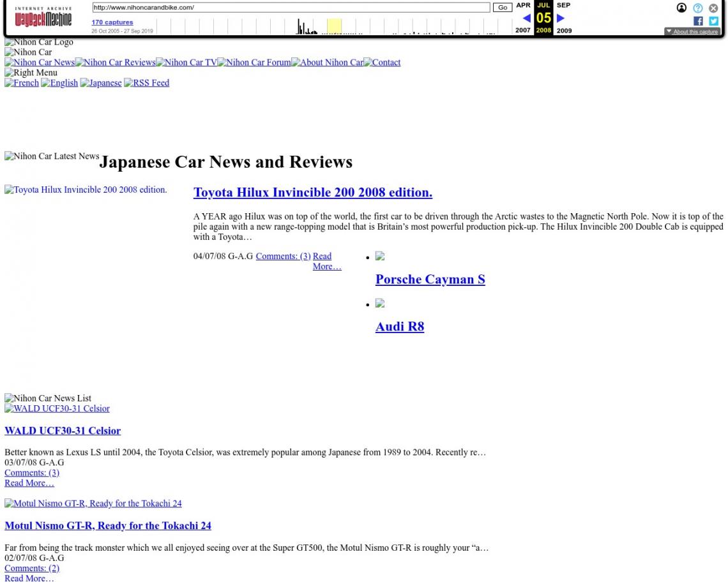Image resolution: width=728 pixels, height=582 pixels.
Task: Click '03/07/08 G-A.G' date text
Action: [x=34, y=462]
